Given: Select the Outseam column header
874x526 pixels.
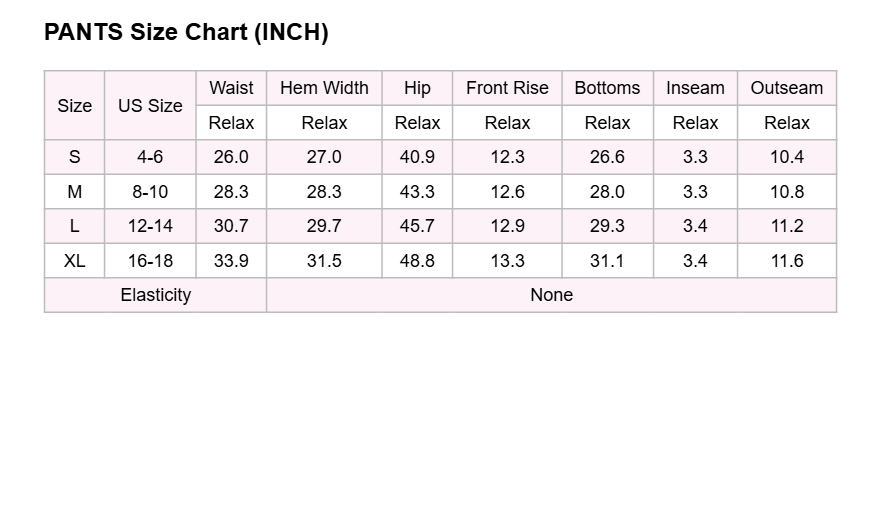Looking at the screenshot, I should tap(787, 88).
